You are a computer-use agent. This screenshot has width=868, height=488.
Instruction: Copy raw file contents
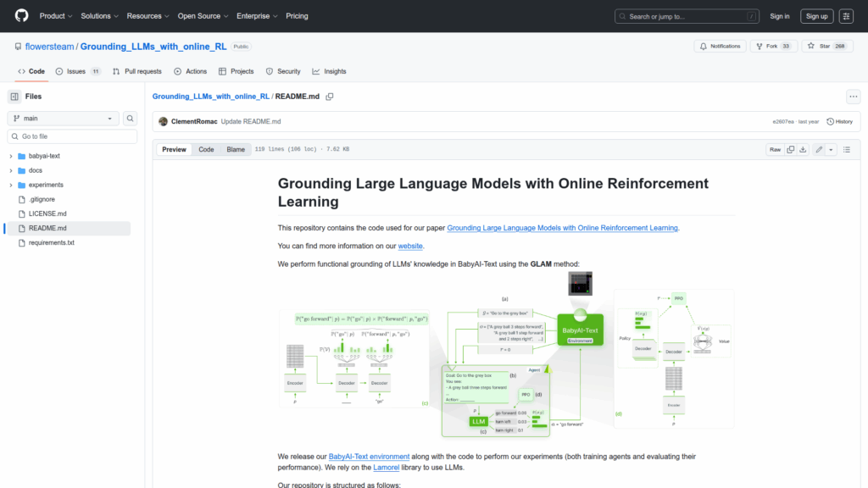point(791,149)
